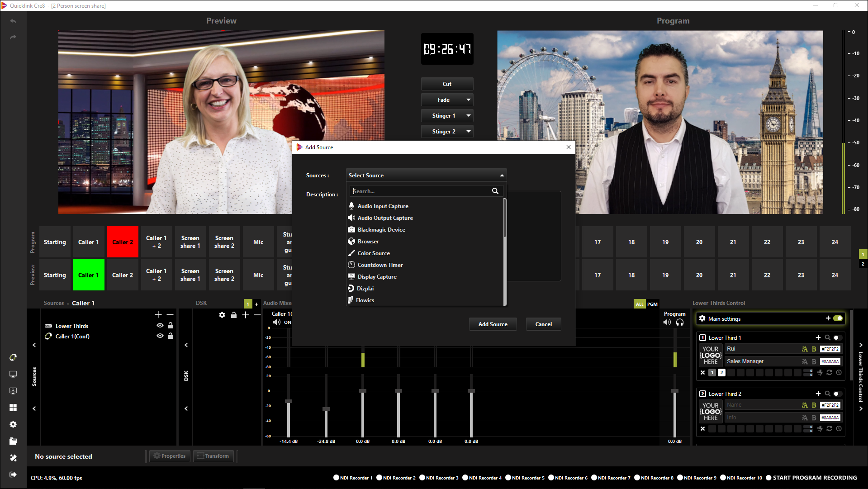
Task: Choose Browser in the source list
Action: click(368, 242)
